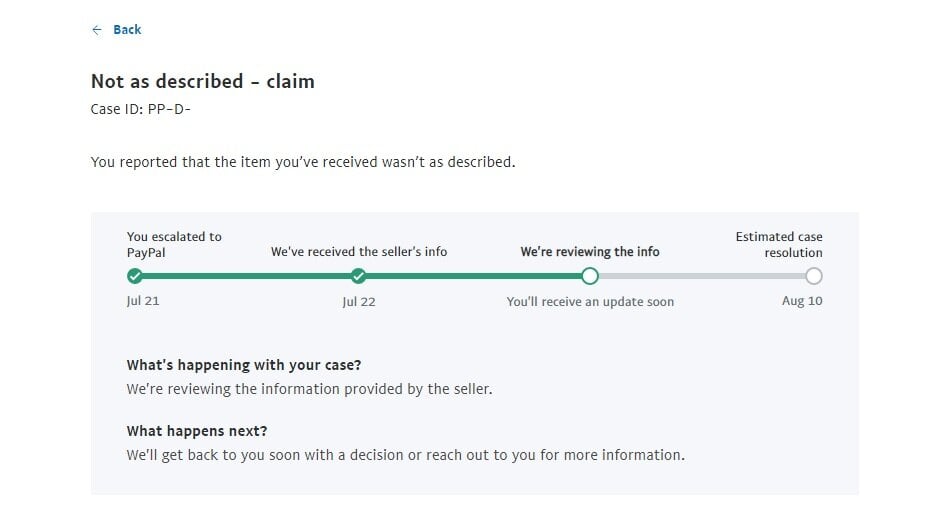Screen dimensions: 927x527
Task: Click the 'You escalated to PayPal' step label
Action: pyautogui.click(x=174, y=245)
